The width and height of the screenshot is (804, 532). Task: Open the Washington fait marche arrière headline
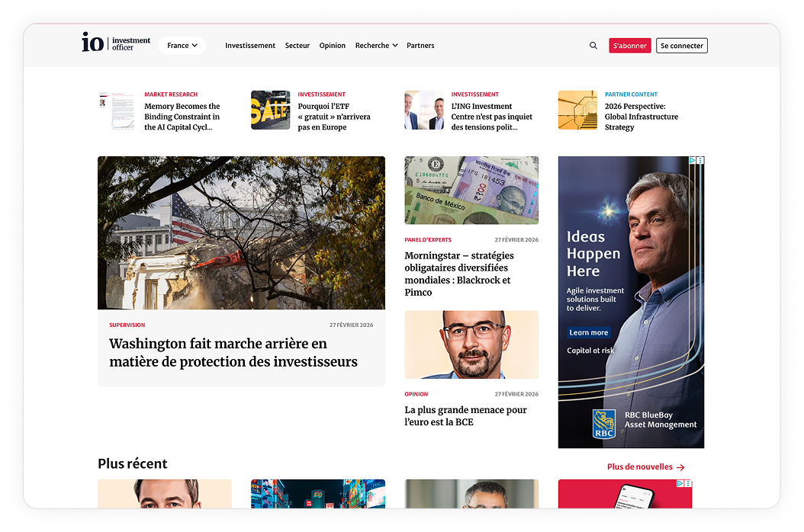coord(233,353)
